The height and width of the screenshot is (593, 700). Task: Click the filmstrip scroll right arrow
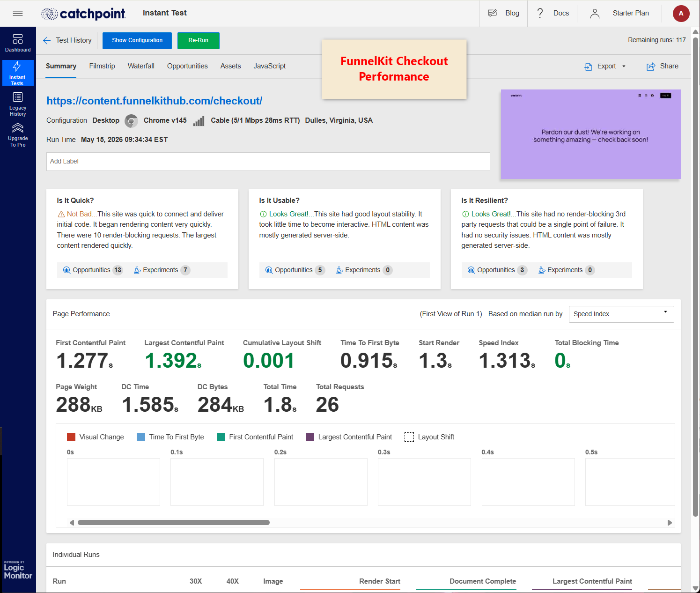pyautogui.click(x=670, y=523)
